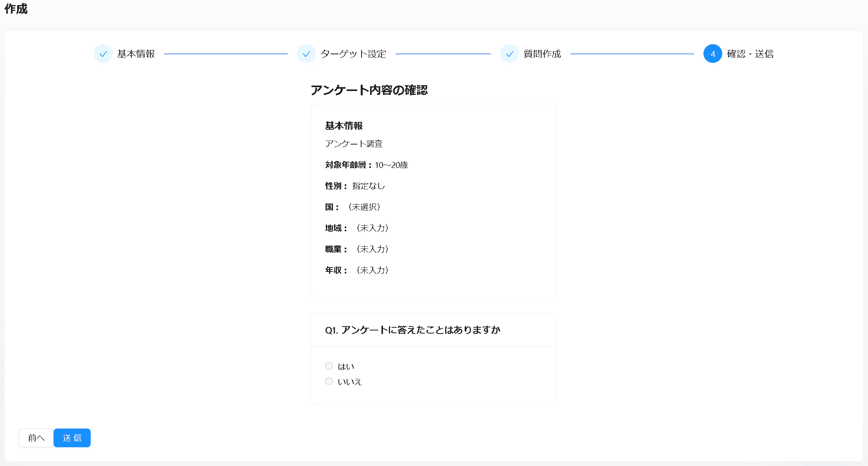The height and width of the screenshot is (466, 868).
Task: Select the 確認・送信 step label
Action: [x=750, y=54]
